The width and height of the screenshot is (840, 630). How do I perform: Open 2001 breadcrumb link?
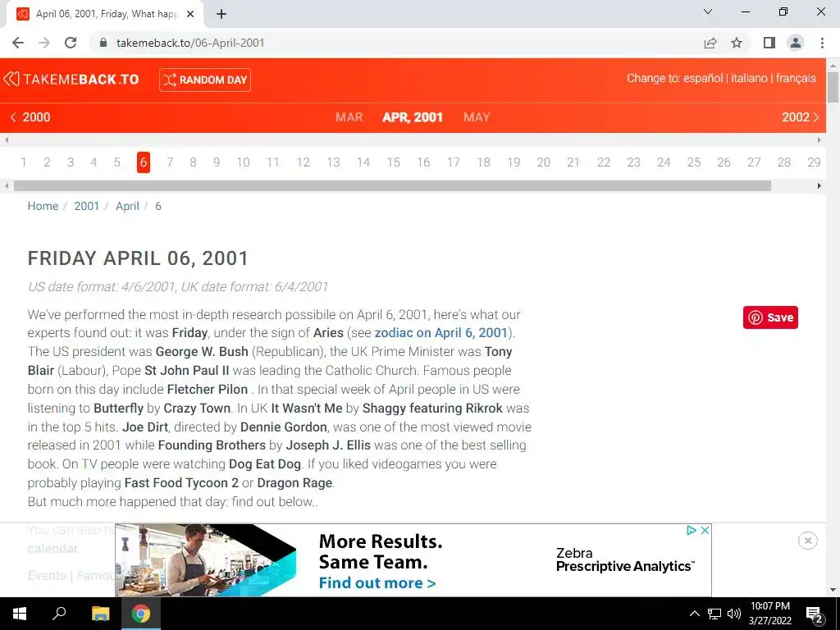(x=87, y=206)
